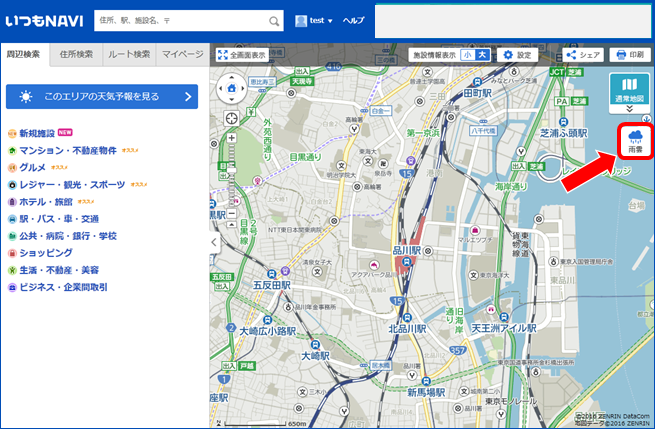The width and height of the screenshot is (655, 429).
Task: Click the 新馬場駅 station icon
Action: [x=425, y=381]
